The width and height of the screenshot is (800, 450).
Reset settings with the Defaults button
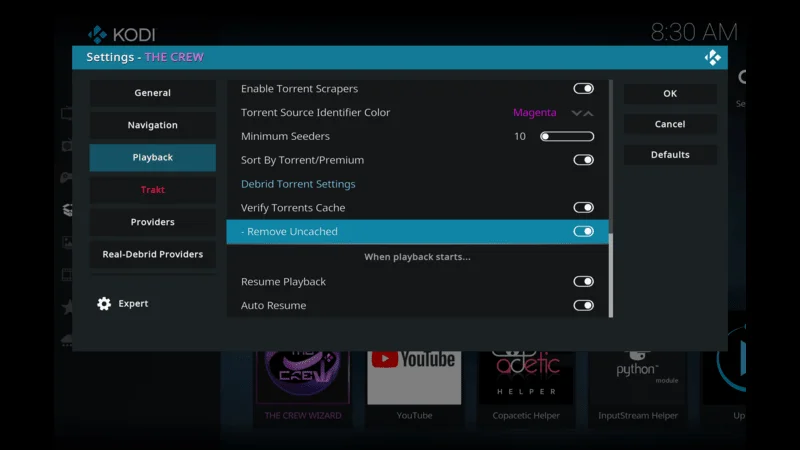670,155
